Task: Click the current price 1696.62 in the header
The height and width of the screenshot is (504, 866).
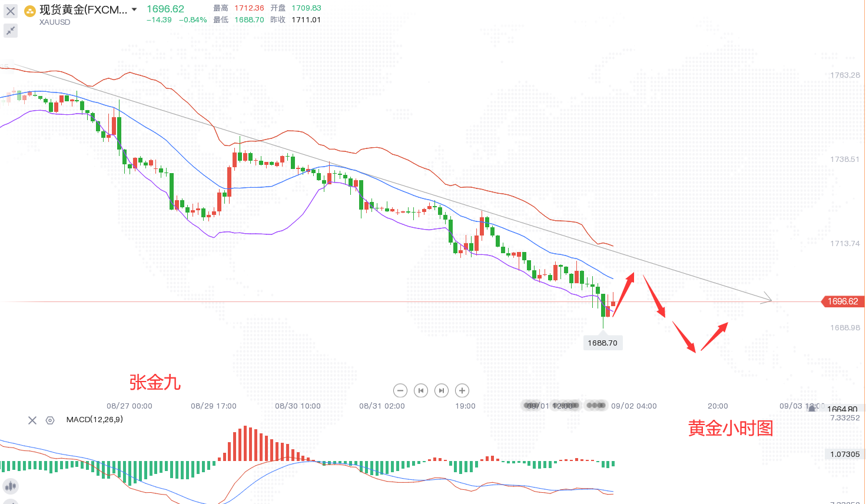Action: (165, 9)
